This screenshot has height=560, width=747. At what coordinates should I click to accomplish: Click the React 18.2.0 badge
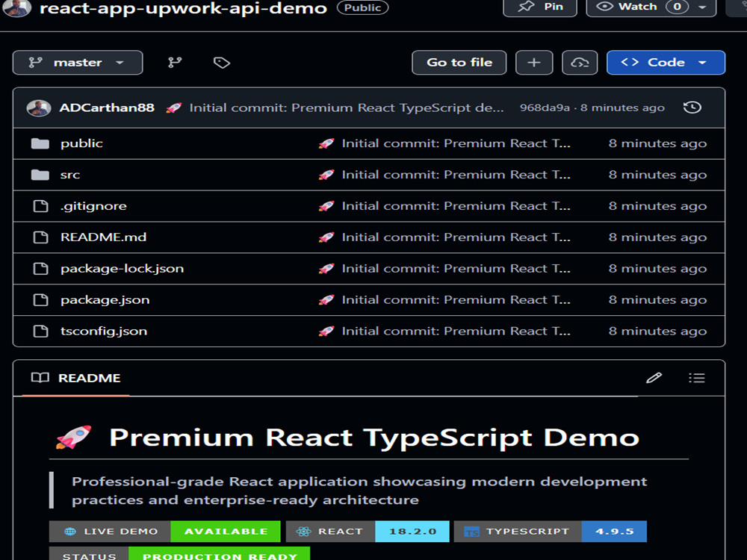point(368,532)
